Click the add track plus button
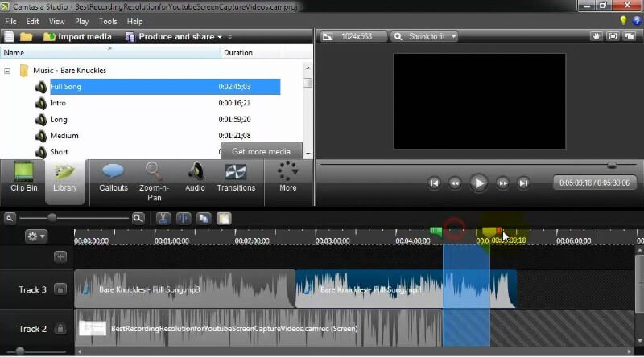The image size is (644, 357). pyautogui.click(x=60, y=257)
